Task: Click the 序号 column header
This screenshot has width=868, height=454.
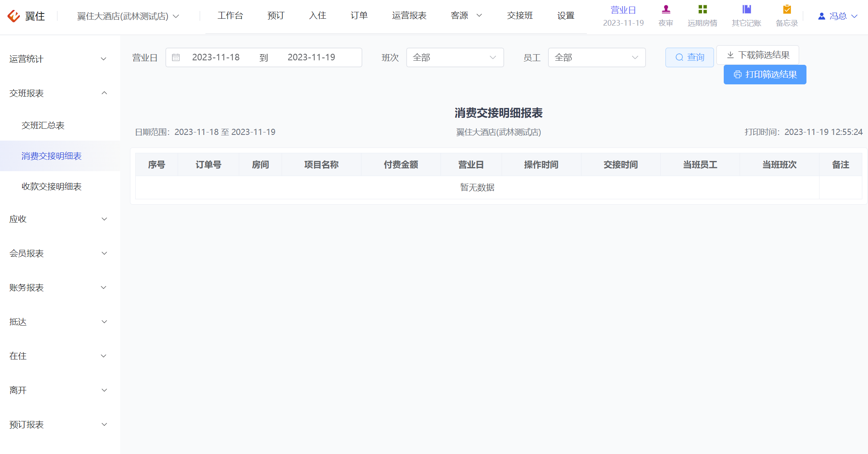Action: 156,165
